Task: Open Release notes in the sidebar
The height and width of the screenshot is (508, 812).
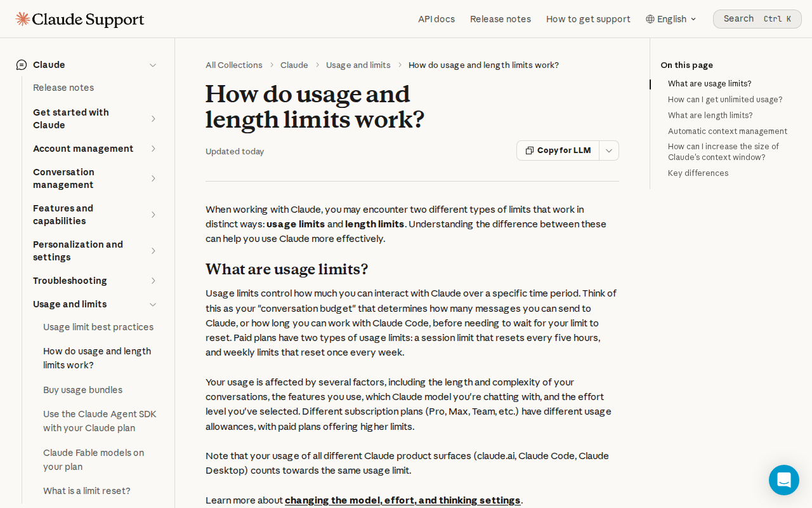Action: [63, 88]
